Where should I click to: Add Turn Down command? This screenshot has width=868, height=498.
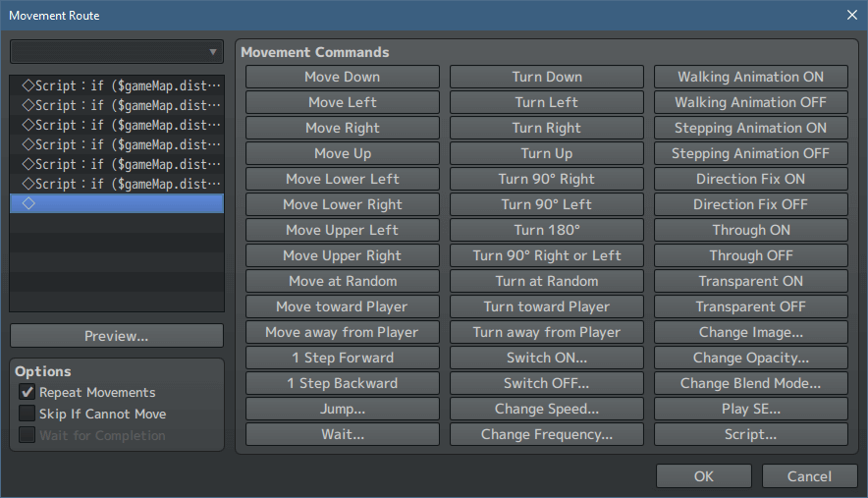click(x=547, y=77)
